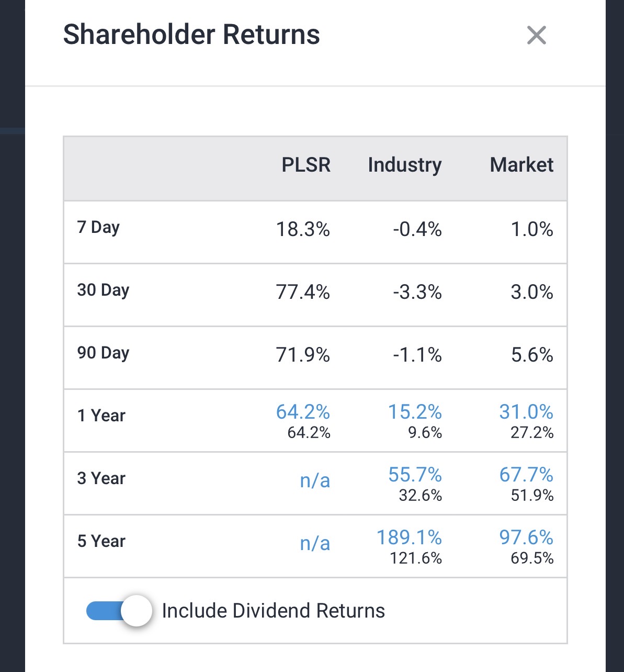Click the Include Dividend Returns label

pyautogui.click(x=273, y=611)
